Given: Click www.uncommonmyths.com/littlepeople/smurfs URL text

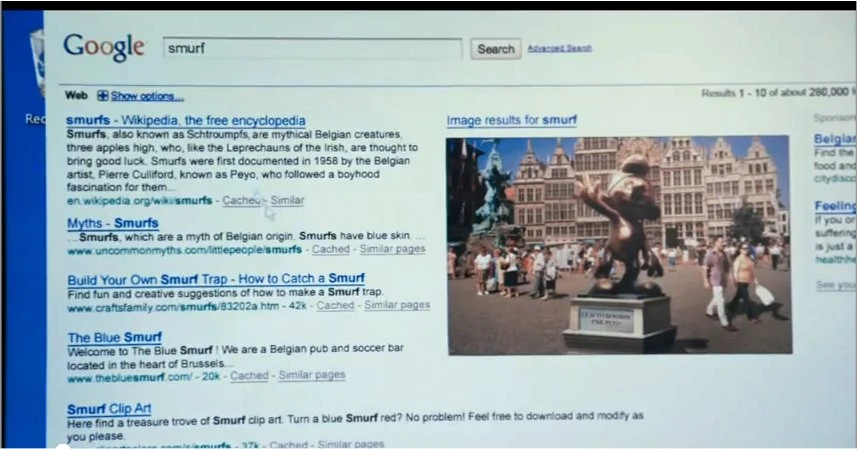Looking at the screenshot, I should [185, 250].
